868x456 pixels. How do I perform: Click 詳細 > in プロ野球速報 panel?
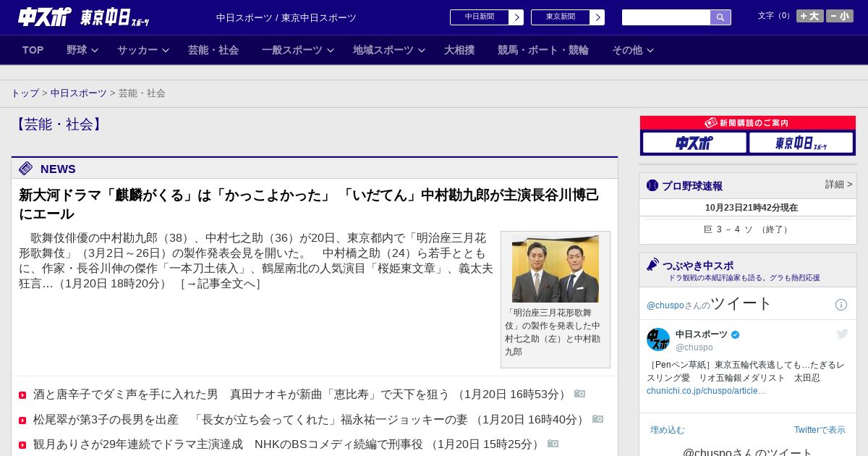[x=839, y=185]
